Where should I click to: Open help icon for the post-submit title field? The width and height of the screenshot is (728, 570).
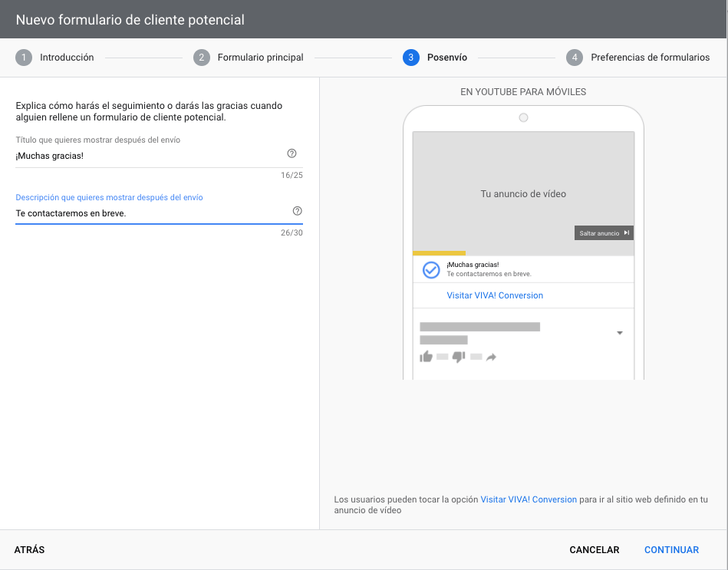point(292,153)
